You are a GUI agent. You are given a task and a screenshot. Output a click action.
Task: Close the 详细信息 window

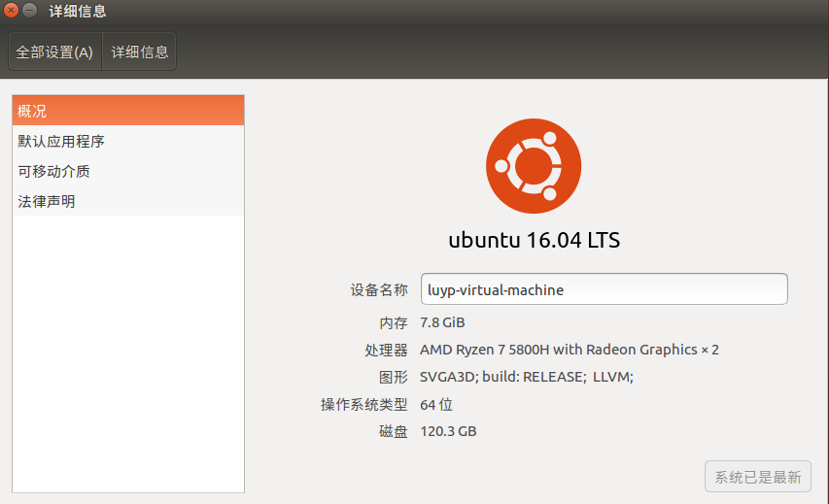(x=11, y=10)
